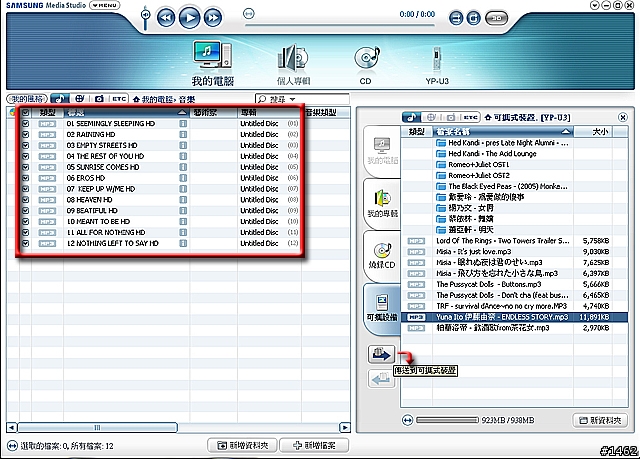The height and width of the screenshot is (459, 640).
Task: Click the device storage capacity bar
Action: click(x=447, y=420)
